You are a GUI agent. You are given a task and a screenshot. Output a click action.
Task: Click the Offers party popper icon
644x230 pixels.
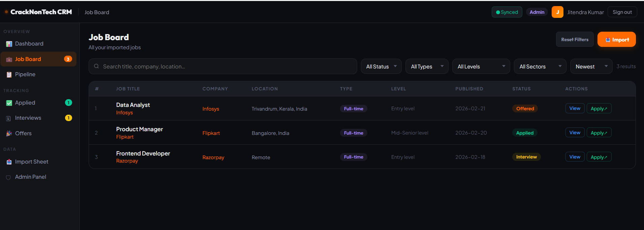point(9,134)
